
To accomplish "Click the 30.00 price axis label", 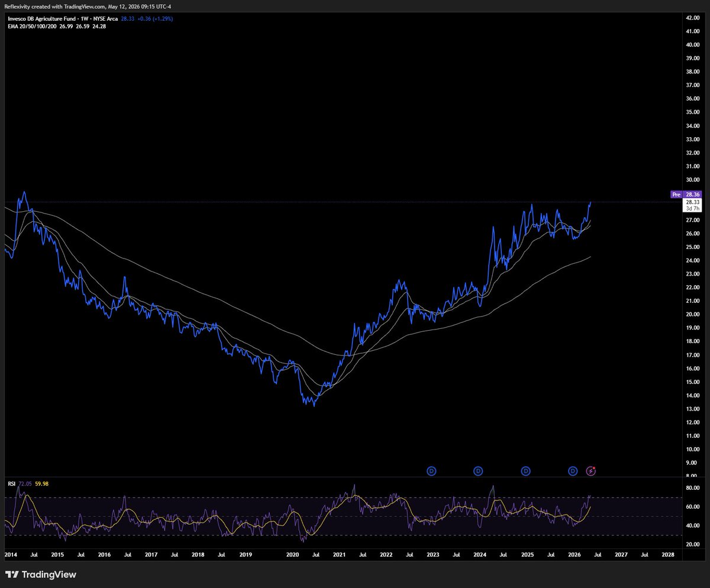I will (693, 180).
